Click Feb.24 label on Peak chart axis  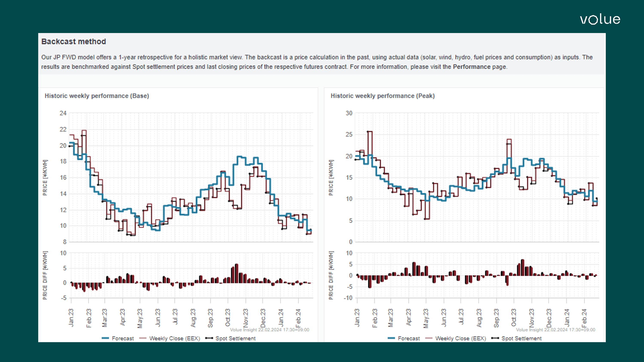click(584, 318)
